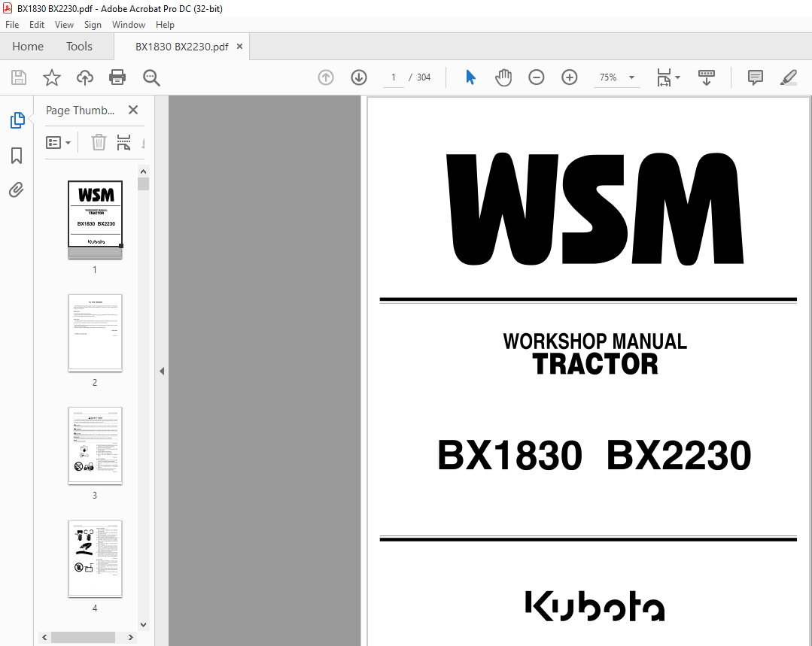This screenshot has height=646, width=812.
Task: Add bookmark star icon in toolbar
Action: [51, 77]
